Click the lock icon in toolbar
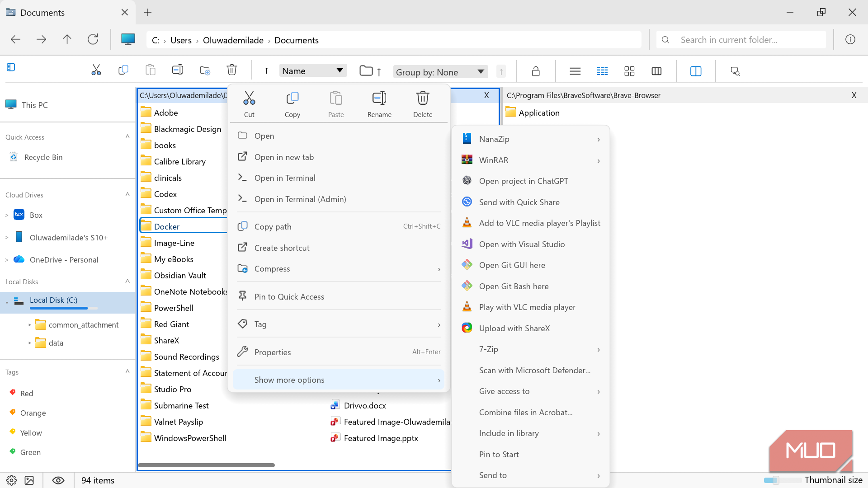 pyautogui.click(x=536, y=71)
